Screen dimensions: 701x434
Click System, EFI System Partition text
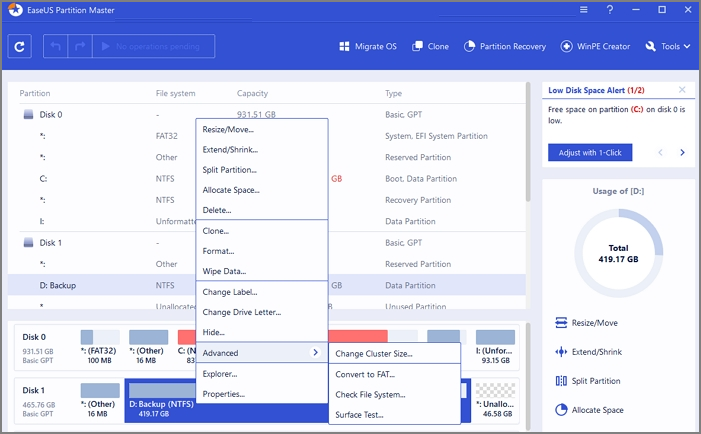(x=436, y=136)
